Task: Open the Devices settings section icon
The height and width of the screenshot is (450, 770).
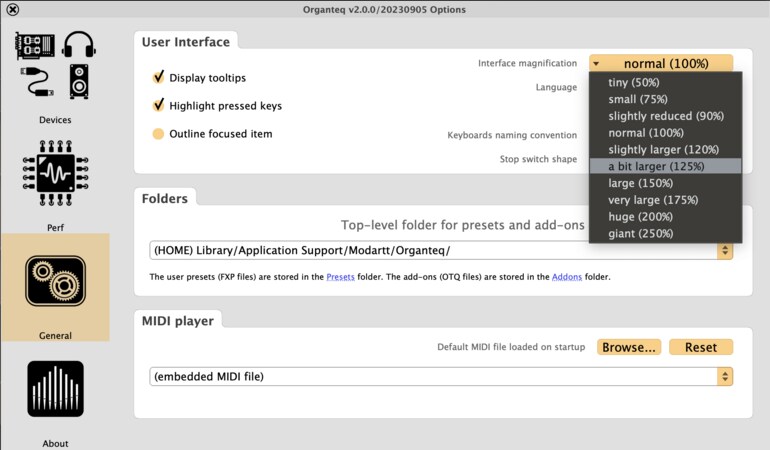Action: pos(55,65)
